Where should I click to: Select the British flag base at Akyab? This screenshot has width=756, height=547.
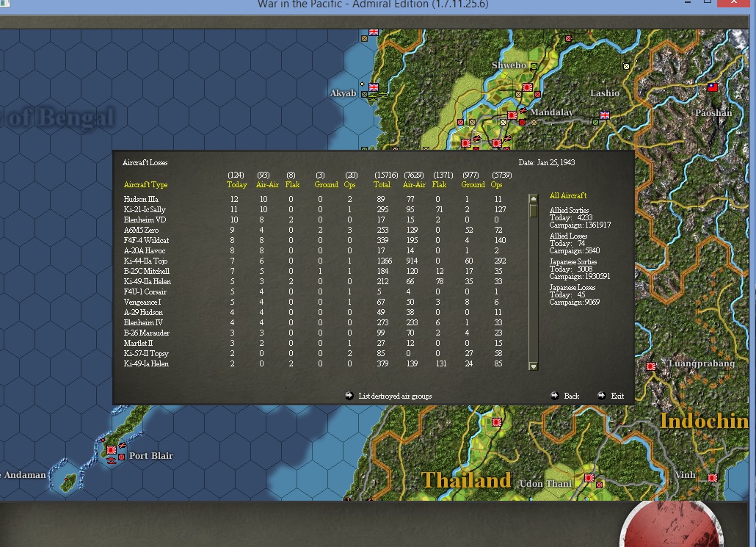(x=374, y=87)
